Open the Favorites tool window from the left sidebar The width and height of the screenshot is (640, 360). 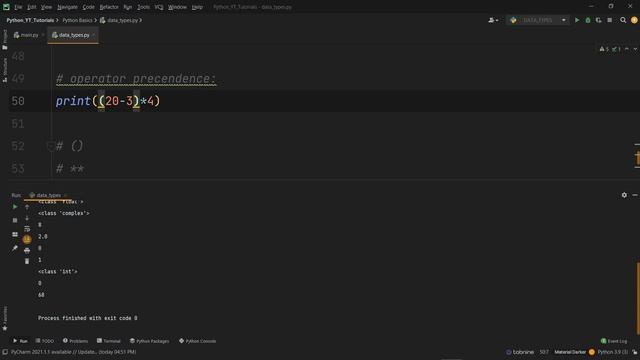point(4,319)
